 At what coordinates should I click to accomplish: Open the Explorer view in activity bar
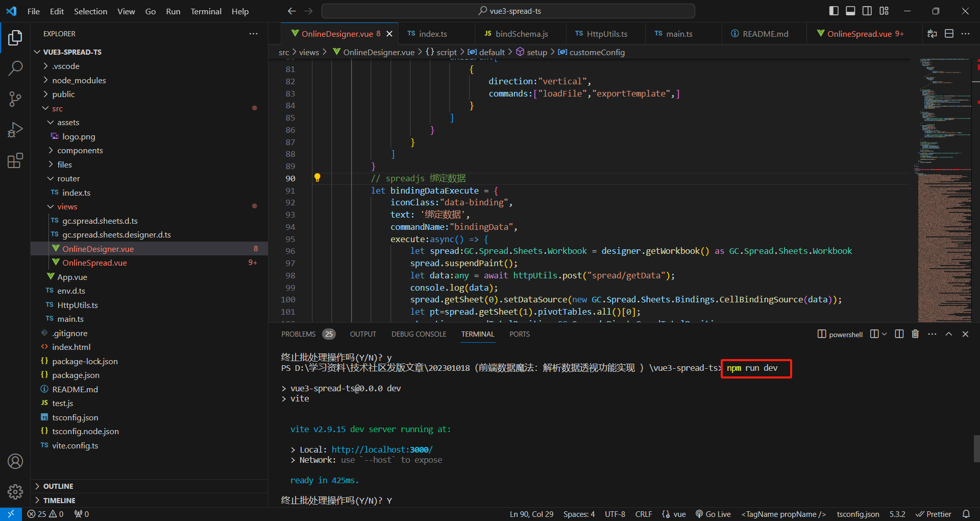click(x=15, y=38)
